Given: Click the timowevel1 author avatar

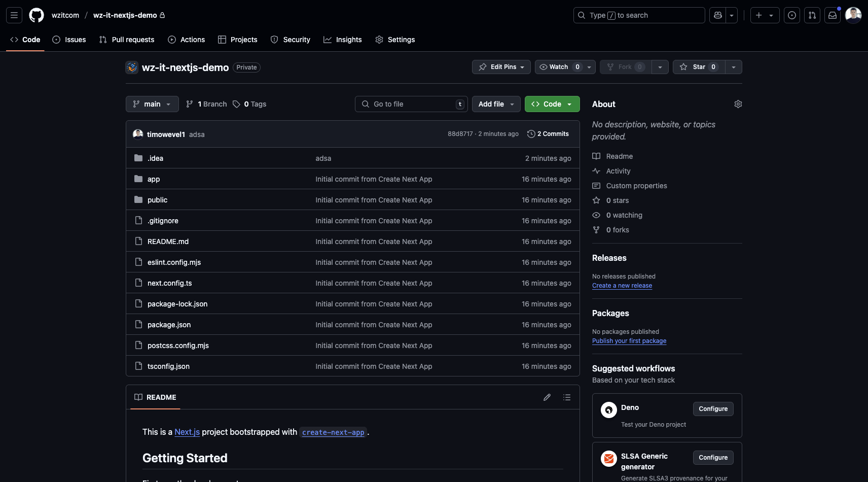Looking at the screenshot, I should click(x=138, y=134).
